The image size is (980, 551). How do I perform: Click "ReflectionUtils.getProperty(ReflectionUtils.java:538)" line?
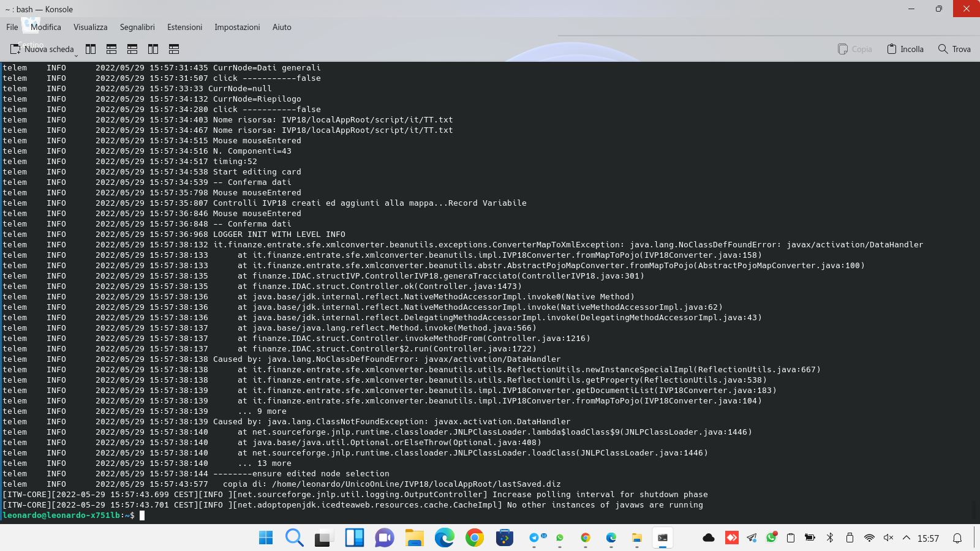pyautogui.click(x=637, y=380)
